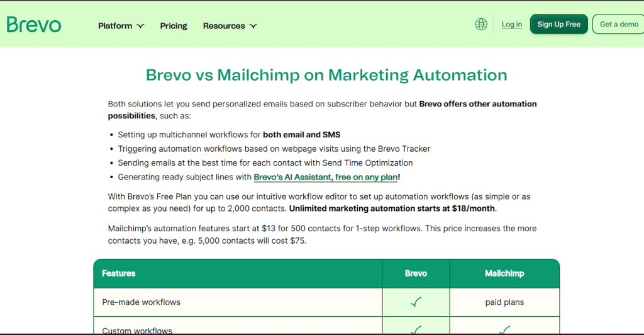This screenshot has height=335, width=644.
Task: Click the Log in link
Action: pos(512,25)
